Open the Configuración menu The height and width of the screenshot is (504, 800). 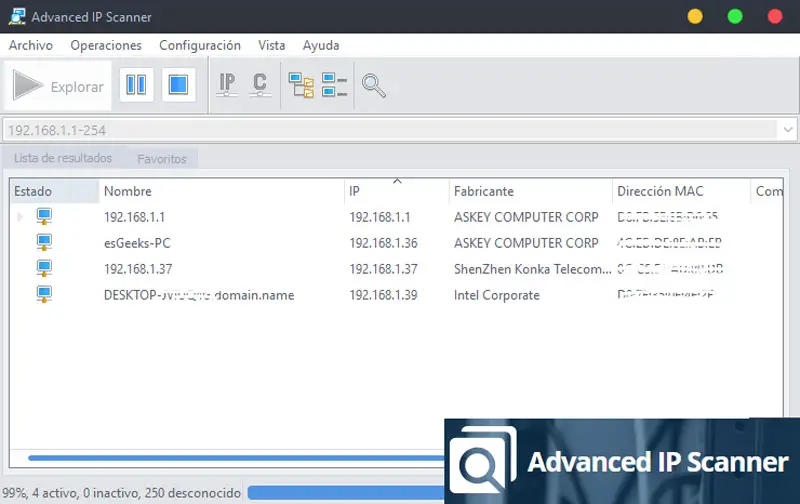(x=200, y=45)
